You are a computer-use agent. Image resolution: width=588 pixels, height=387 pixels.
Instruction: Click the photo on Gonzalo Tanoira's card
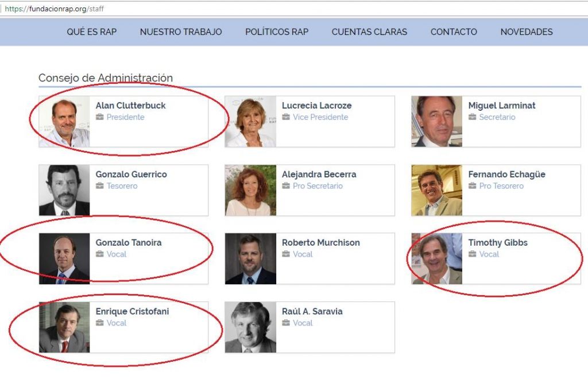coord(64,258)
